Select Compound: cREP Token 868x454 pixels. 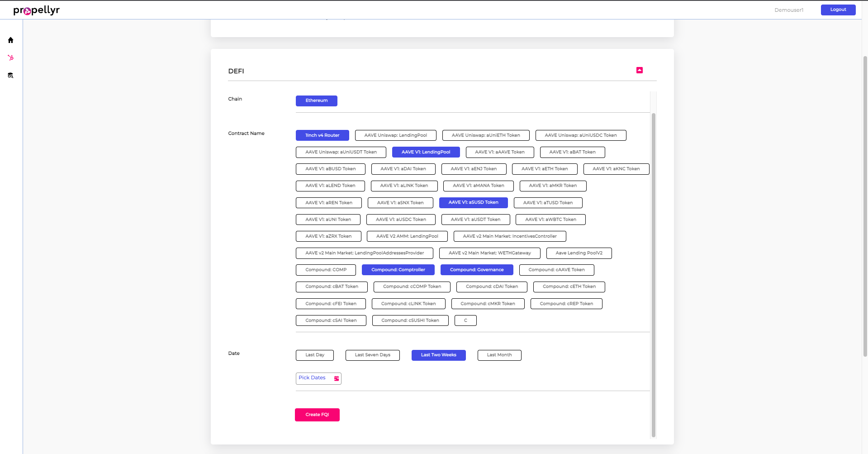point(566,304)
